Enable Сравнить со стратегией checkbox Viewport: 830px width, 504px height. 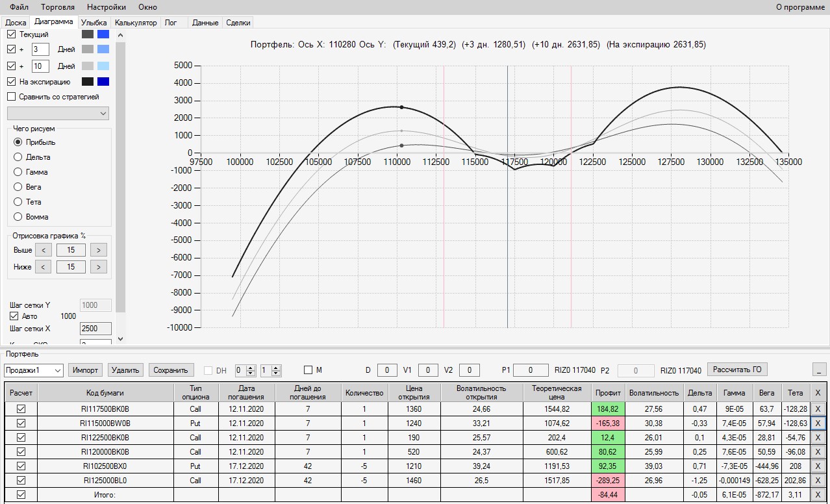click(x=11, y=97)
